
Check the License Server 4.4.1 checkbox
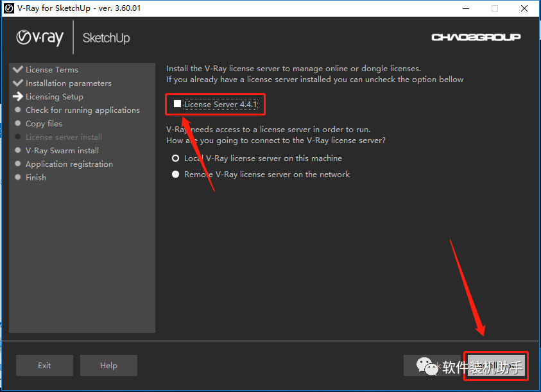tap(177, 104)
